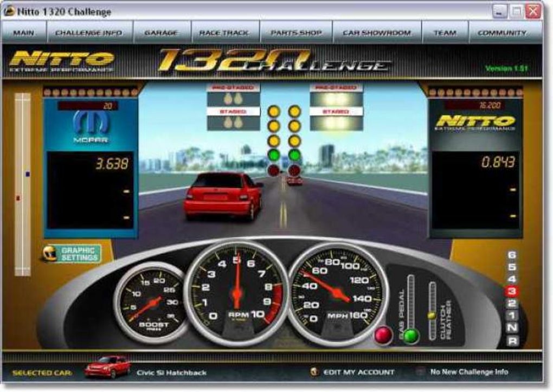
Task: Click the RPM tachometer gauge
Action: pyautogui.click(x=236, y=294)
